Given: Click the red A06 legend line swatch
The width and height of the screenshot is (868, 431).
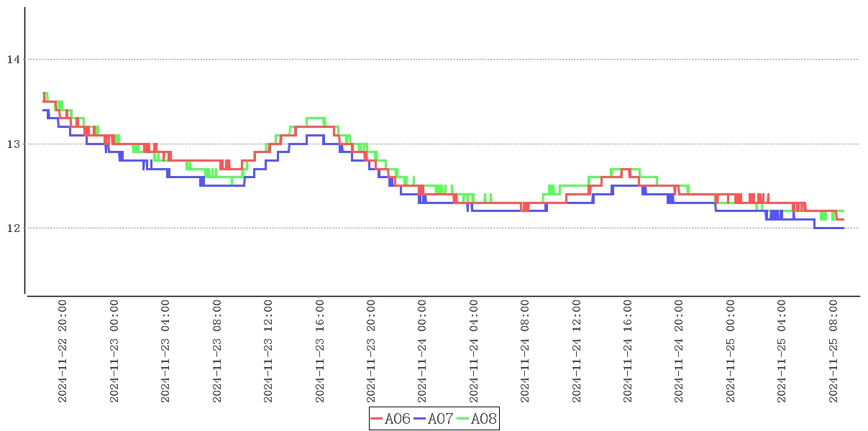Looking at the screenshot, I should click(x=378, y=419).
